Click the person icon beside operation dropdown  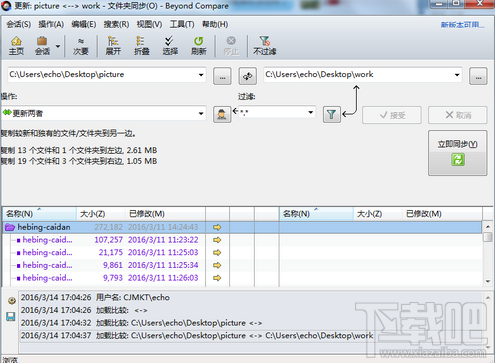click(222, 115)
